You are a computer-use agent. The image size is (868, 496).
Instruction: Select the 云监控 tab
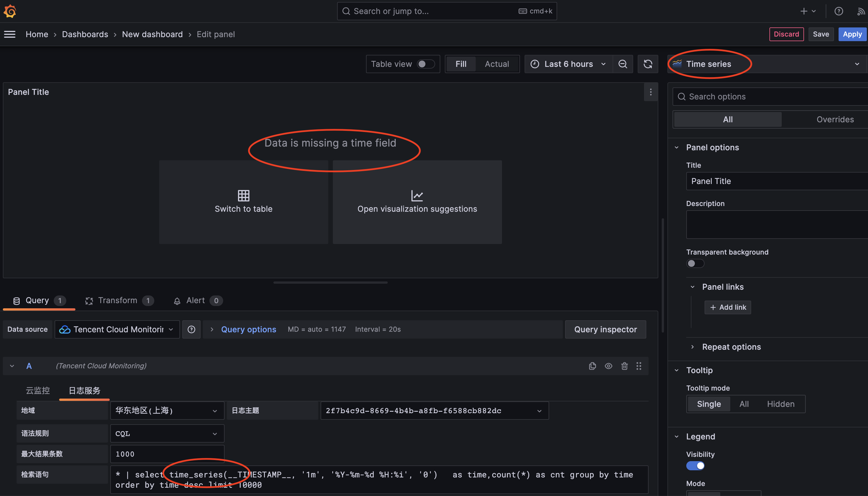(x=37, y=390)
